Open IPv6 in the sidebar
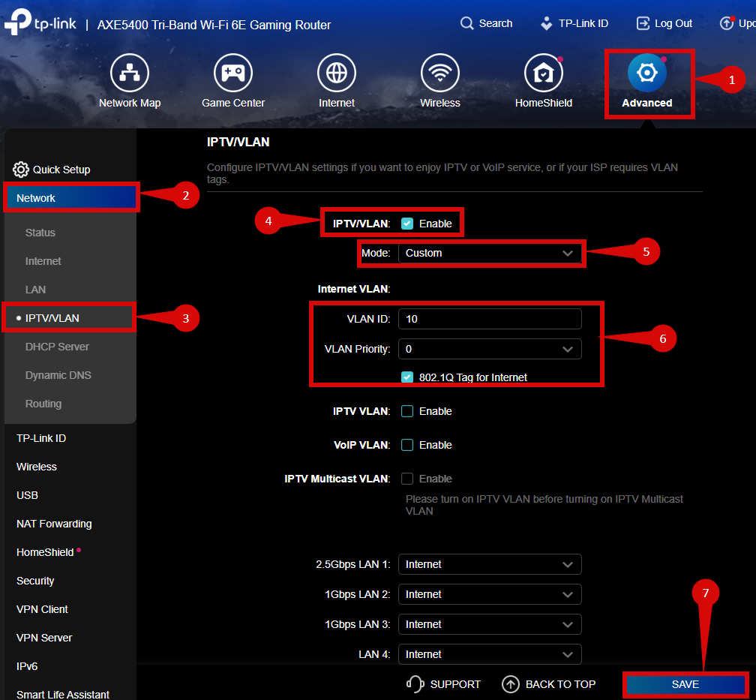This screenshot has height=700, width=756. [x=27, y=665]
